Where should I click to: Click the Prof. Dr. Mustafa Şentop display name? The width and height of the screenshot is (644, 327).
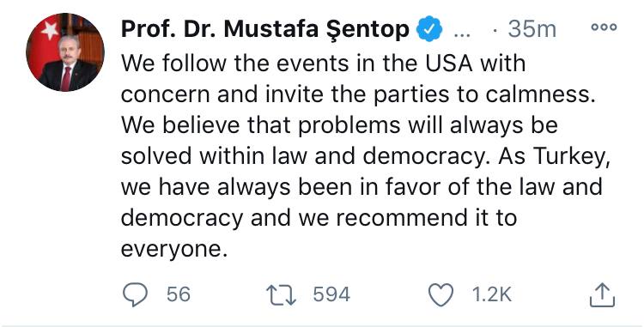(265, 29)
